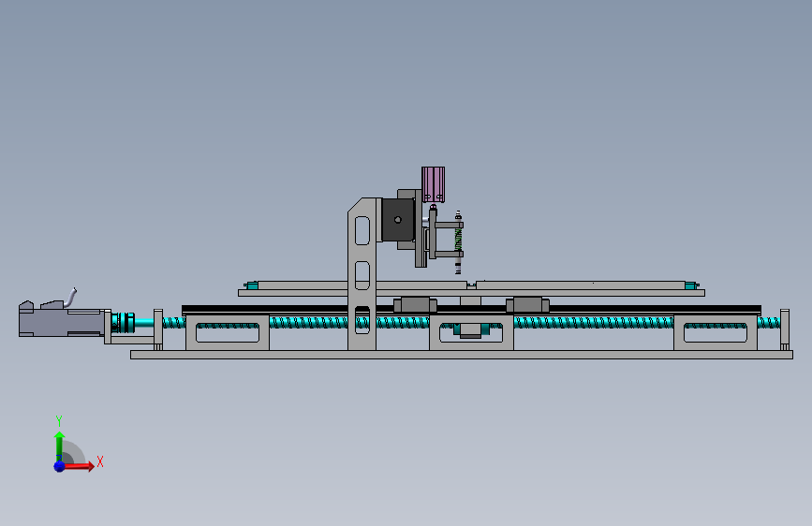Select the right slider block under table
The height and width of the screenshot is (526, 812).
527,304
